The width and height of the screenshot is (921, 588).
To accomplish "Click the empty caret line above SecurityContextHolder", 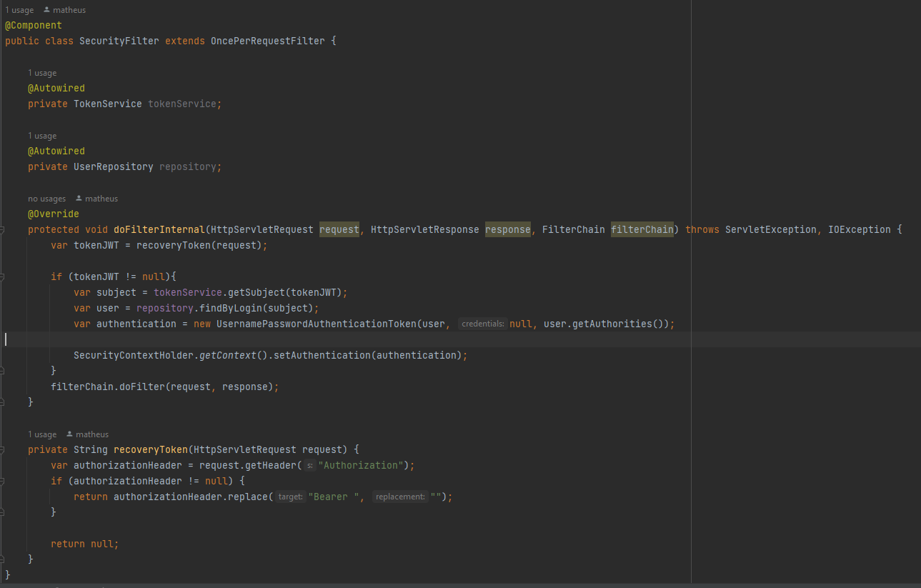I will [460, 340].
